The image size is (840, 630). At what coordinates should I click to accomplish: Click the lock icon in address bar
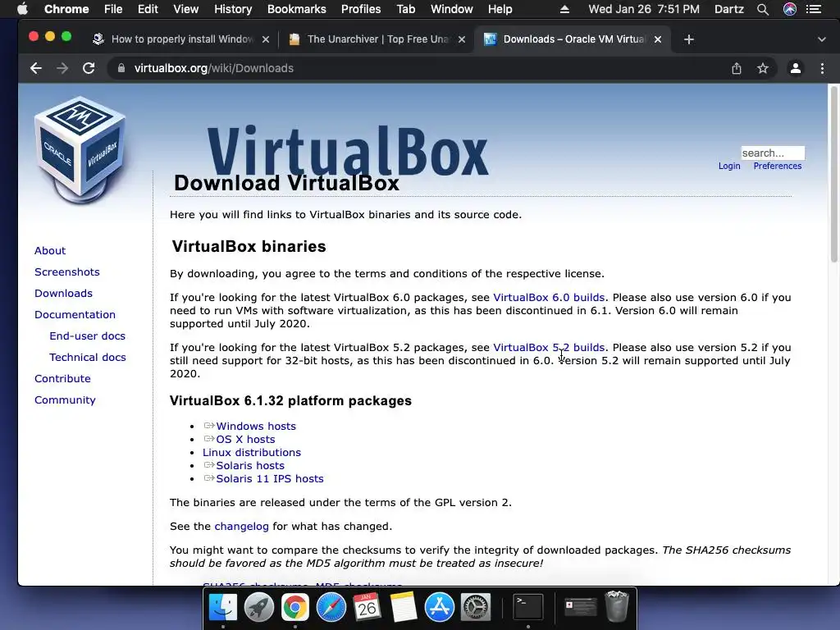tap(121, 68)
